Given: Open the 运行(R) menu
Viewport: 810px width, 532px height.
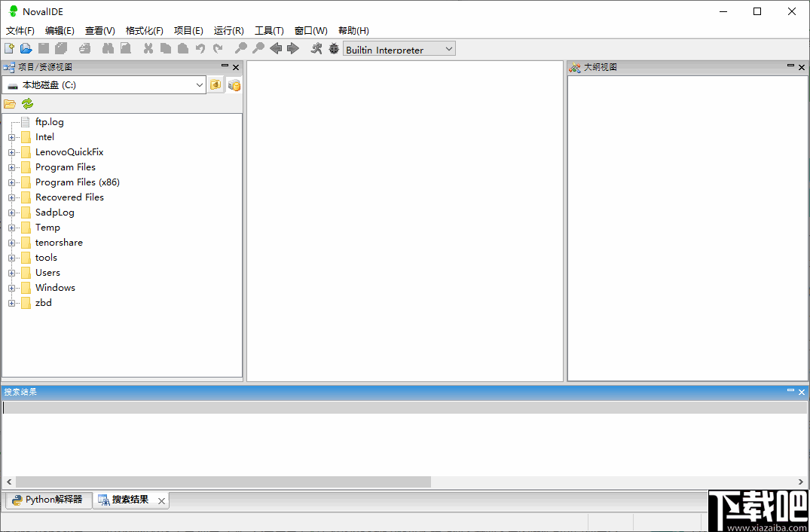Looking at the screenshot, I should 229,30.
